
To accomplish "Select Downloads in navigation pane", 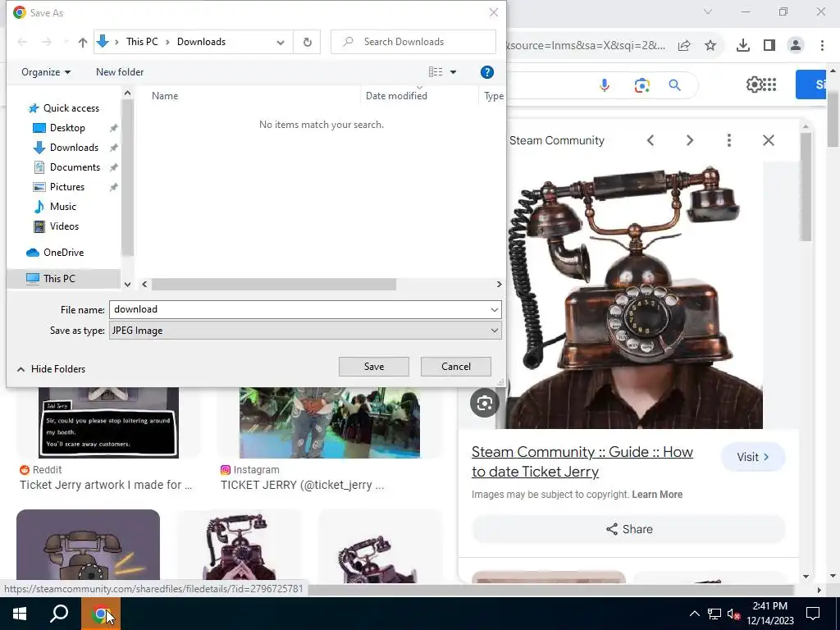I will [74, 148].
